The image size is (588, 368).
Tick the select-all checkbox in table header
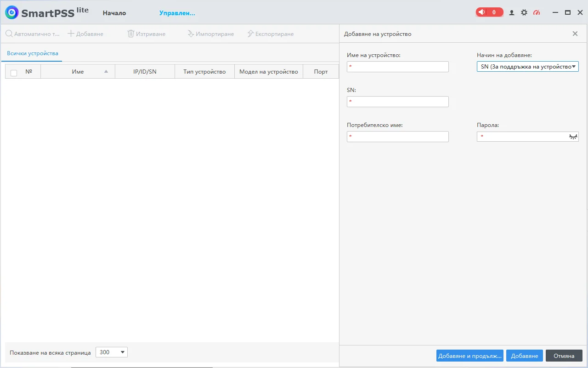pos(14,73)
